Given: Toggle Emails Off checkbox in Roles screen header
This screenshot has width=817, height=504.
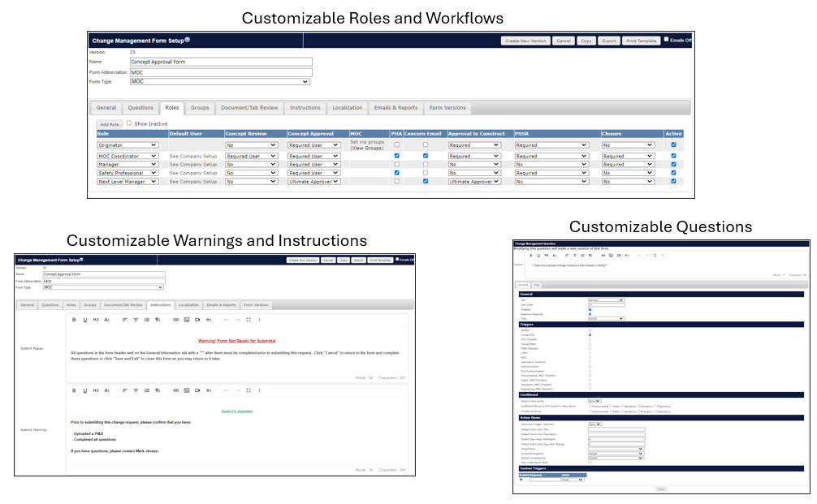Looking at the screenshot, I should point(667,40).
